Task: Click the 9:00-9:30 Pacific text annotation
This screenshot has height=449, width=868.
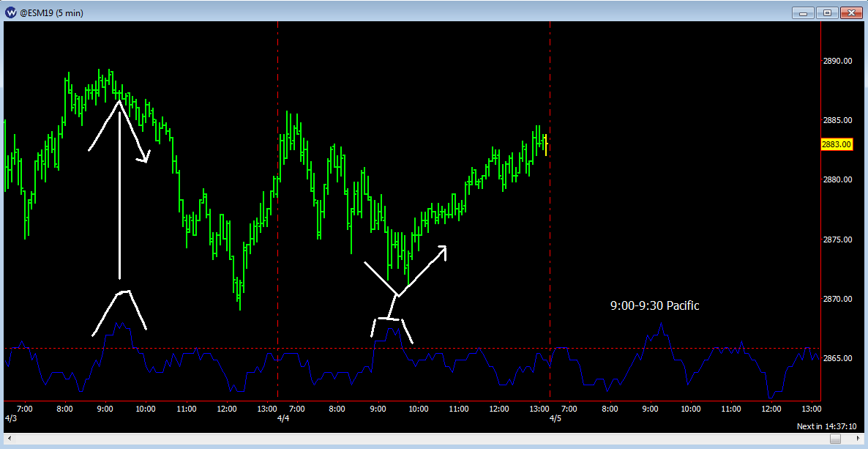Action: point(655,305)
